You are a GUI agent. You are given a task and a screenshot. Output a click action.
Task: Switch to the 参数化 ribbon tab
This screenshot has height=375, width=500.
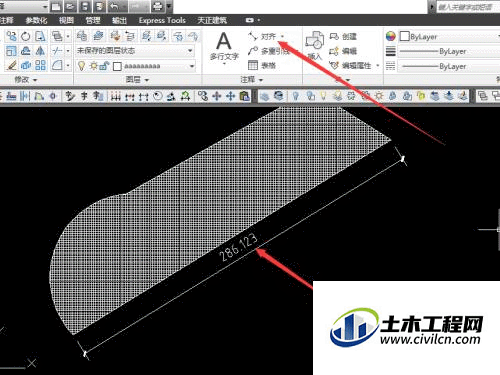point(36,21)
